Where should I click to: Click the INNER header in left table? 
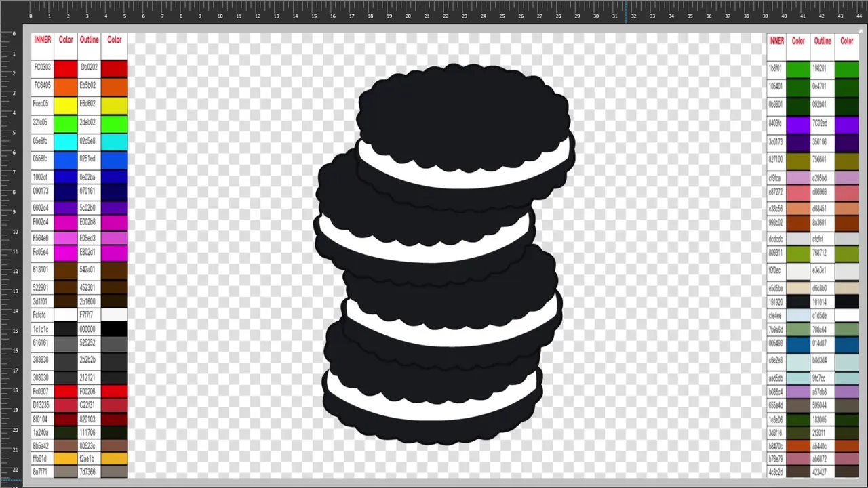43,40
